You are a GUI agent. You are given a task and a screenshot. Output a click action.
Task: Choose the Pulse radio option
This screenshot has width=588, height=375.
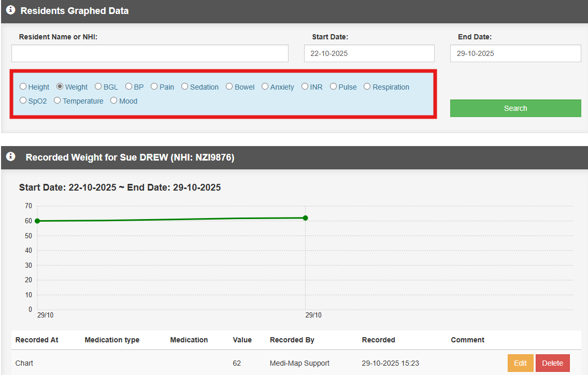pos(334,87)
